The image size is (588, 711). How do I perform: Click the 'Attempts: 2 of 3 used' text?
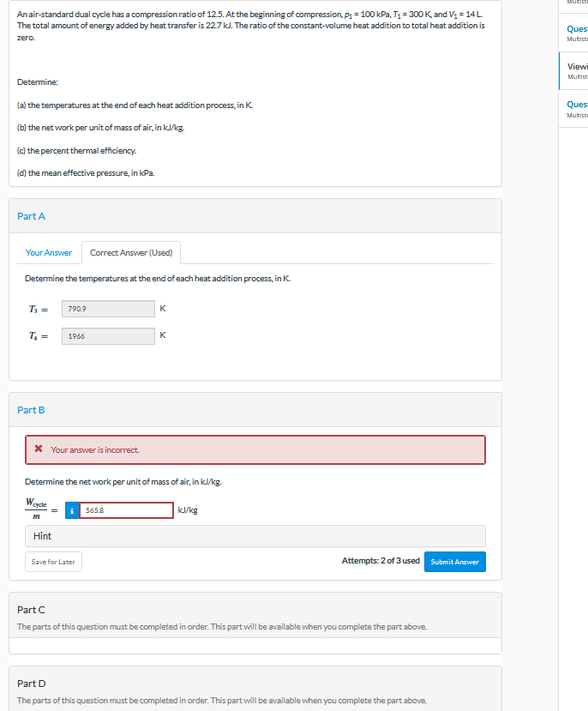(x=381, y=561)
